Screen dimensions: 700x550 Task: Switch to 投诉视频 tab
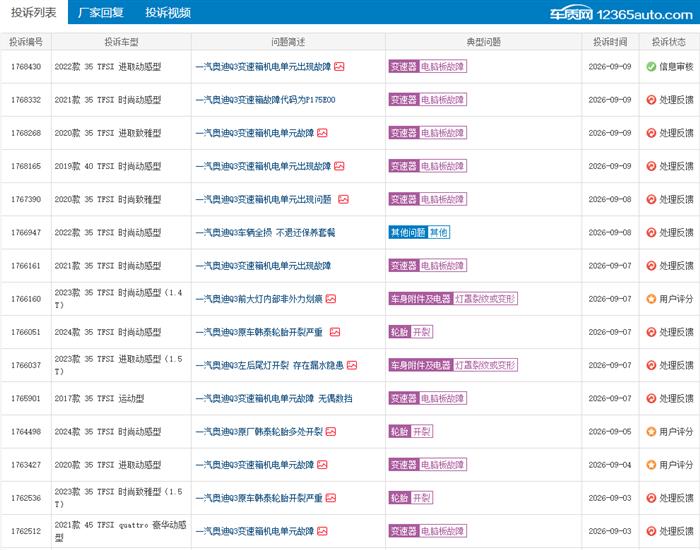[x=168, y=12]
